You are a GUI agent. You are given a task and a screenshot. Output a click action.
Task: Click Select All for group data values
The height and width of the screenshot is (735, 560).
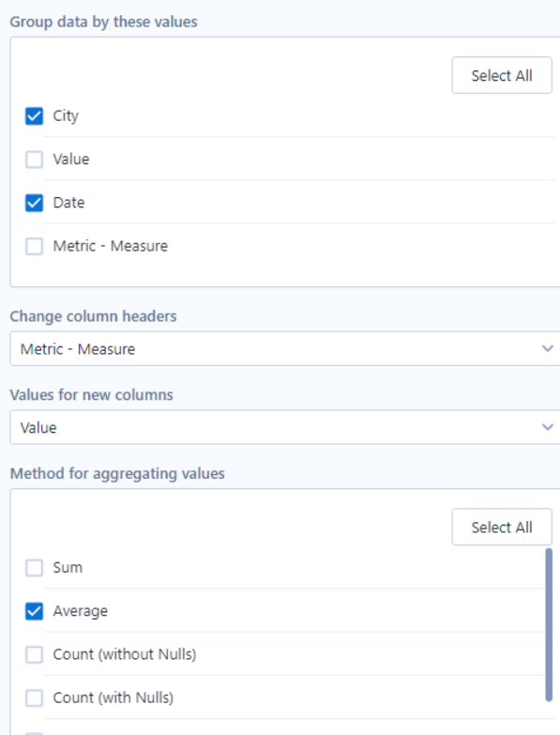pyautogui.click(x=502, y=75)
